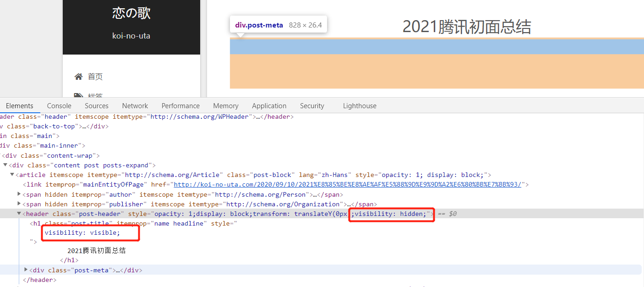Open the Application tab
The image size is (644, 287).
269,106
